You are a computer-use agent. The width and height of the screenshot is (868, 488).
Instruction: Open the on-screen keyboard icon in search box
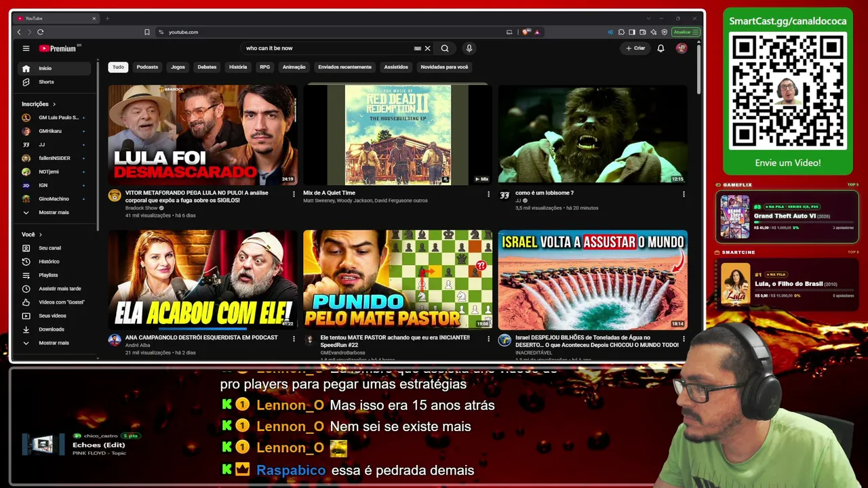click(418, 48)
